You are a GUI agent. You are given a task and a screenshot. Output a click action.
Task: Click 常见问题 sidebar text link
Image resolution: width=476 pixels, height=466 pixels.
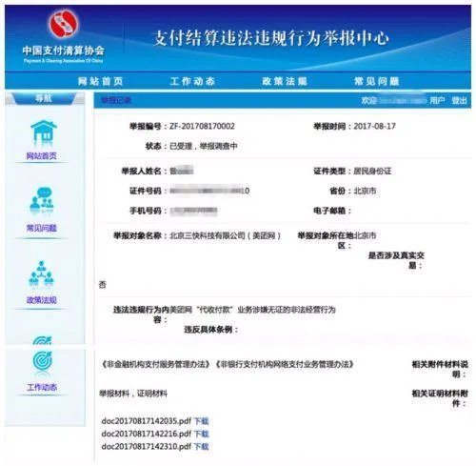[x=42, y=228]
